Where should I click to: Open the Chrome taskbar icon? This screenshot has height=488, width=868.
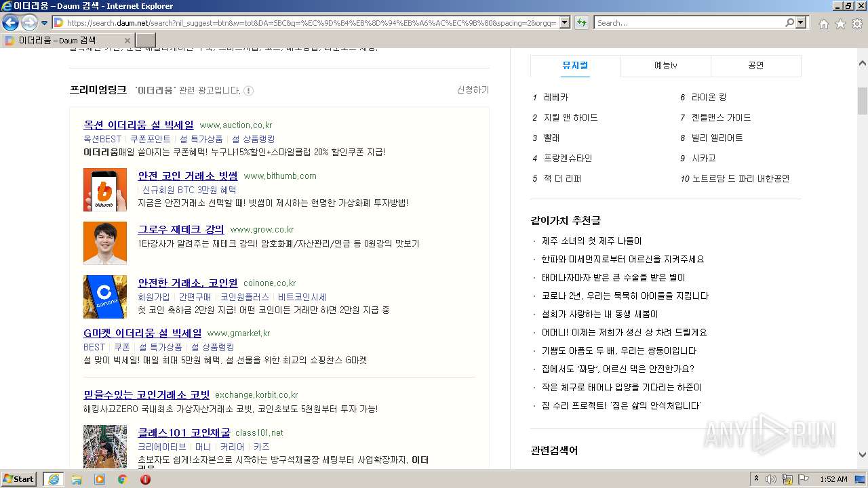(122, 479)
